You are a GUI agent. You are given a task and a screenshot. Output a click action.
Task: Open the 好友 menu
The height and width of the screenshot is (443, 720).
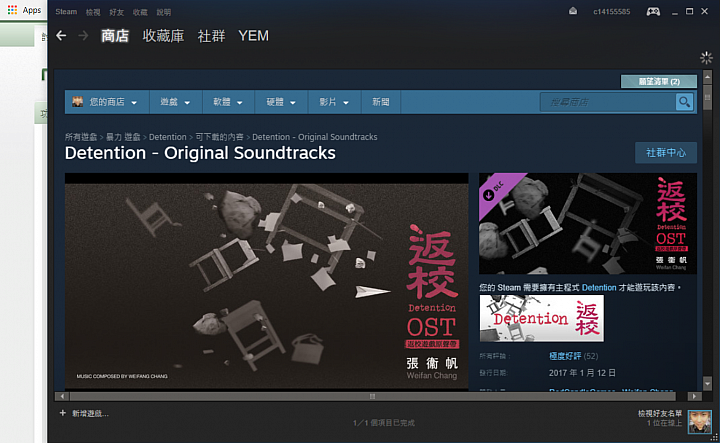[117, 12]
